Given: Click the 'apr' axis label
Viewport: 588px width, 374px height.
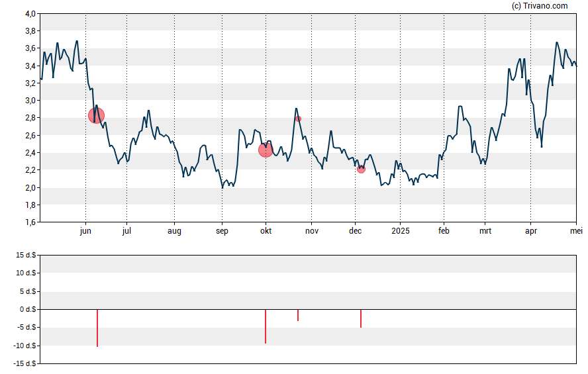Looking at the screenshot, I should [x=531, y=231].
